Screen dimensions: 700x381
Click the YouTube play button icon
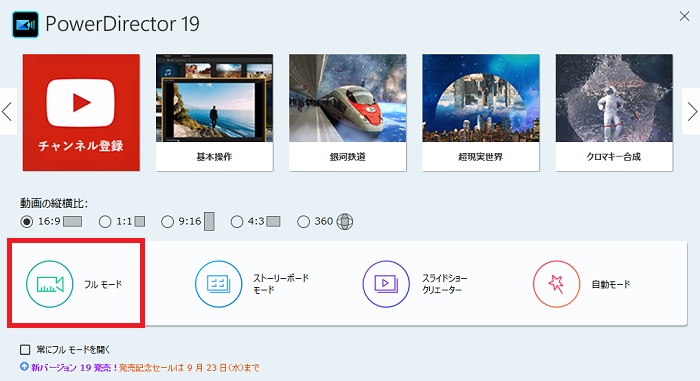pyautogui.click(x=81, y=103)
